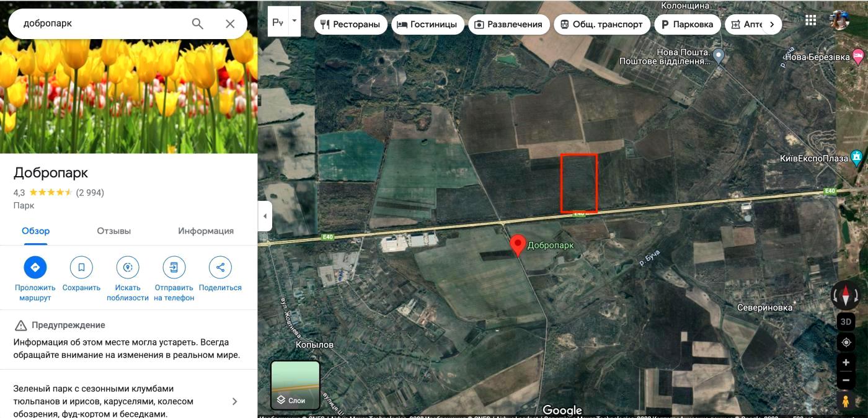Image resolution: width=868 pixels, height=418 pixels.
Task: Open dropdown arrow next to Ру
Action: click(294, 20)
